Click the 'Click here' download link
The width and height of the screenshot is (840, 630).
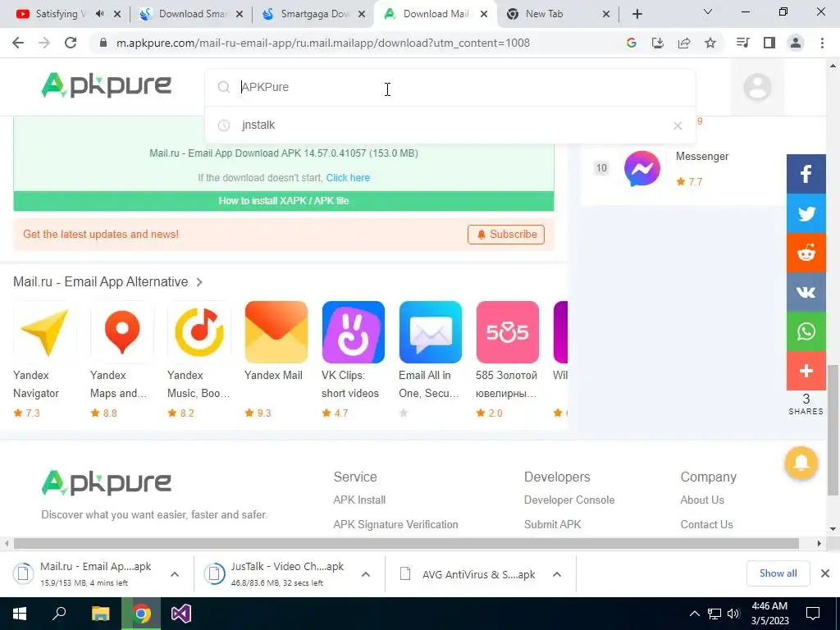click(348, 178)
